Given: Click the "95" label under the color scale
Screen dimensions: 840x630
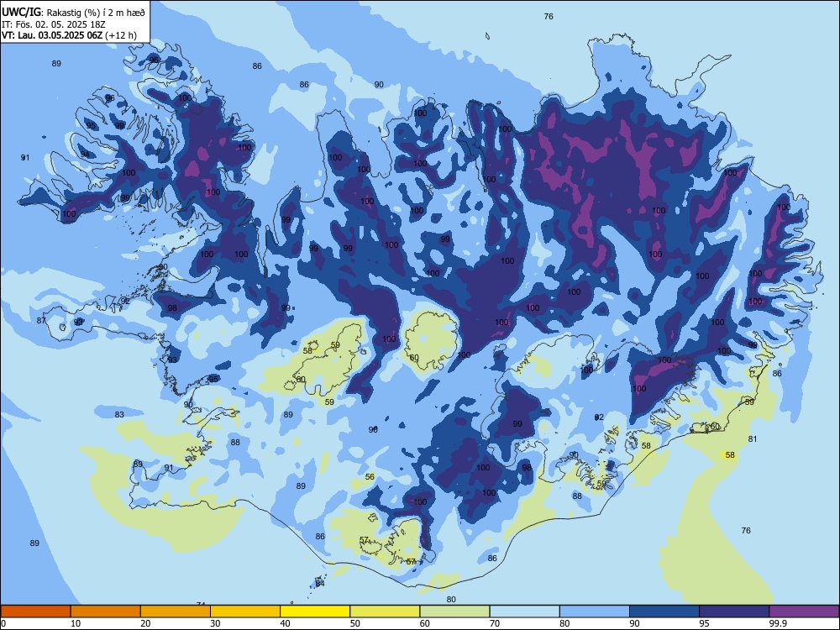Looking at the screenshot, I should tap(704, 623).
